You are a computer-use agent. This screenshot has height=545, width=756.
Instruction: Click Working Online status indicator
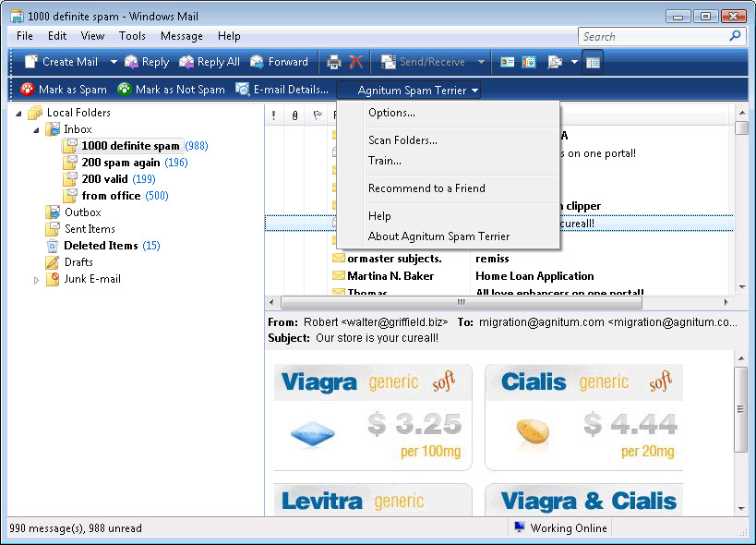point(560,528)
